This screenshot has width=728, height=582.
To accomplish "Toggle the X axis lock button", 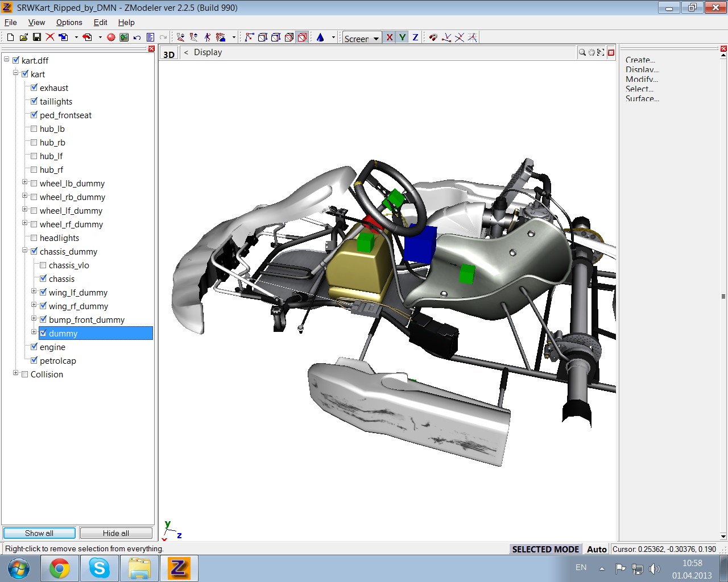I will tap(389, 38).
